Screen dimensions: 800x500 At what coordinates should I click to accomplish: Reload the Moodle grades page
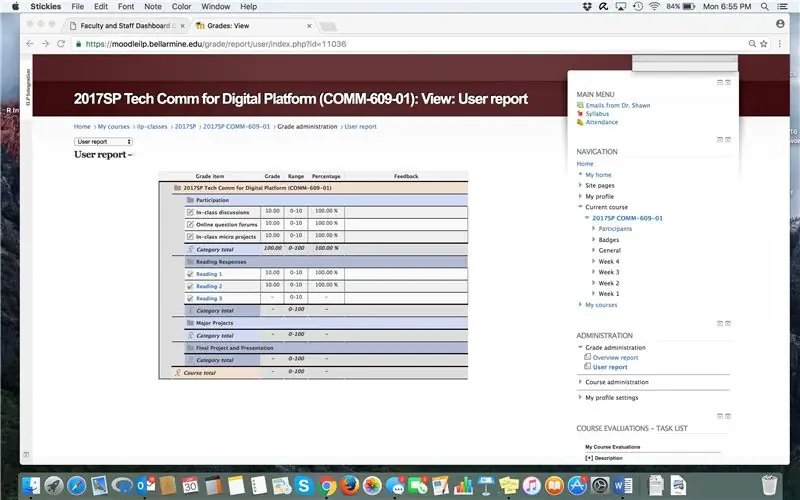(x=61, y=44)
